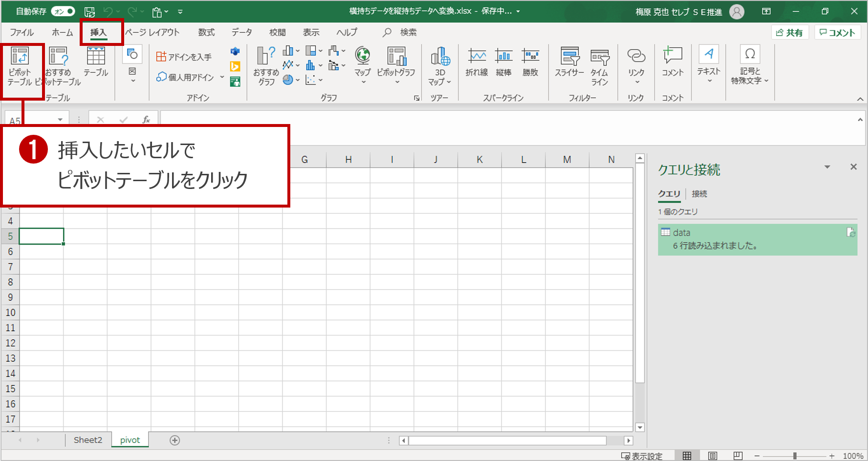The width and height of the screenshot is (868, 461).
Task: Launch the Visio Data Visualizer add-in icon
Action: click(x=235, y=51)
